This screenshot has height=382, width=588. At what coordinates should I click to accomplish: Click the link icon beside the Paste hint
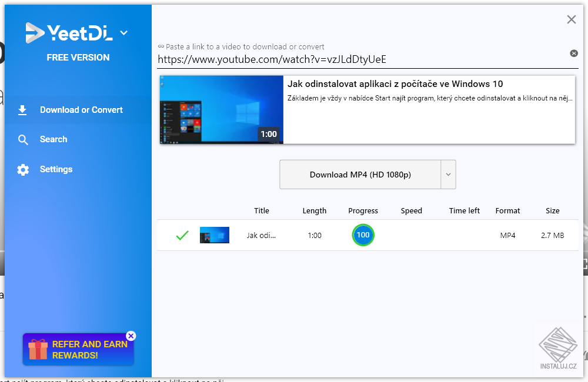tap(161, 46)
